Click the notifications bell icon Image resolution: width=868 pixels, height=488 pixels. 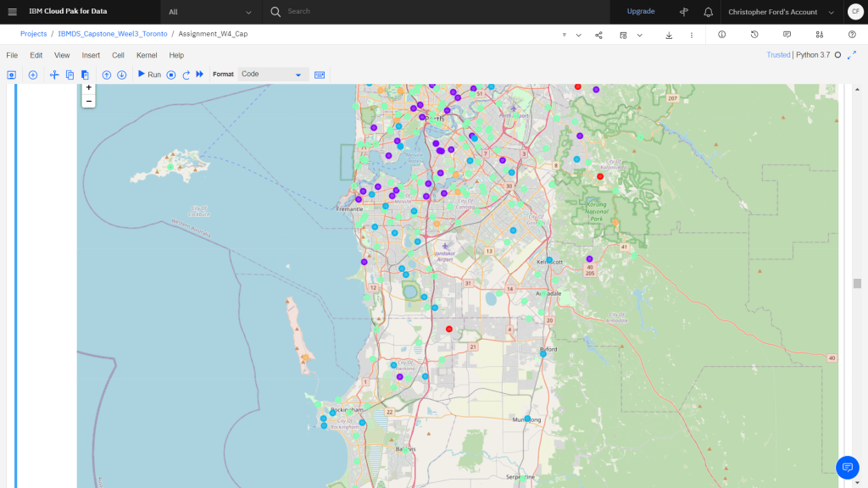[708, 12]
